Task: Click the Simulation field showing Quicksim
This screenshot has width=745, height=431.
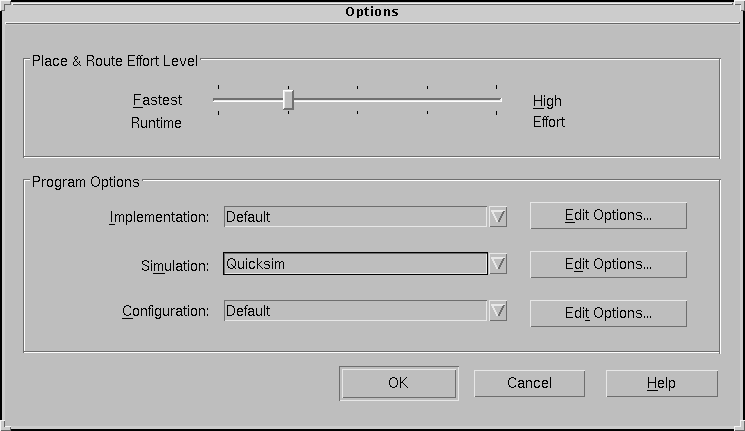Action: 355,264
